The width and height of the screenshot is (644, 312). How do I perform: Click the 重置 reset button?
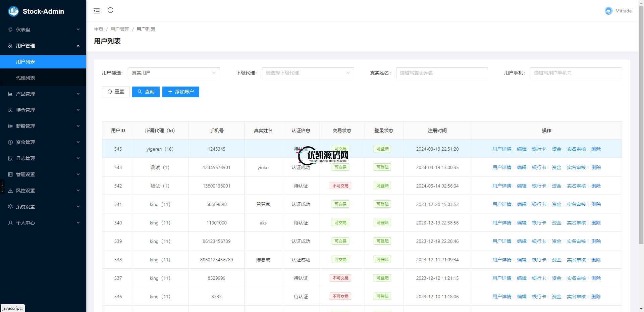[115, 92]
